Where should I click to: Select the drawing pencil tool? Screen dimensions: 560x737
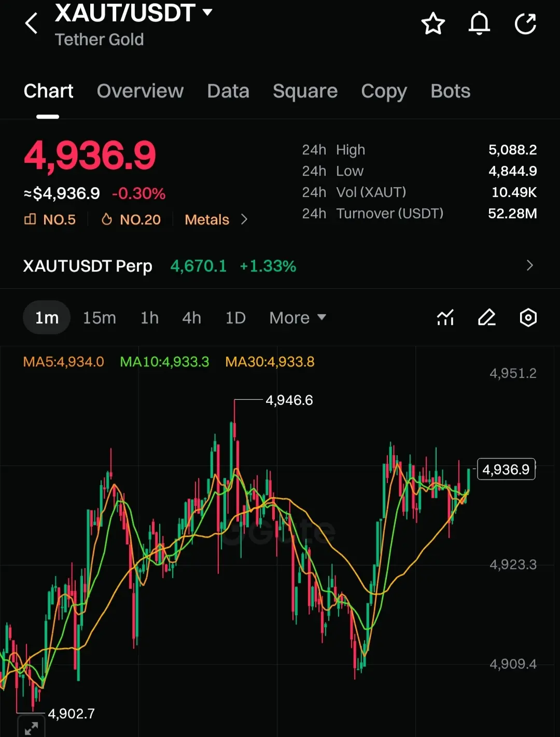tap(486, 317)
